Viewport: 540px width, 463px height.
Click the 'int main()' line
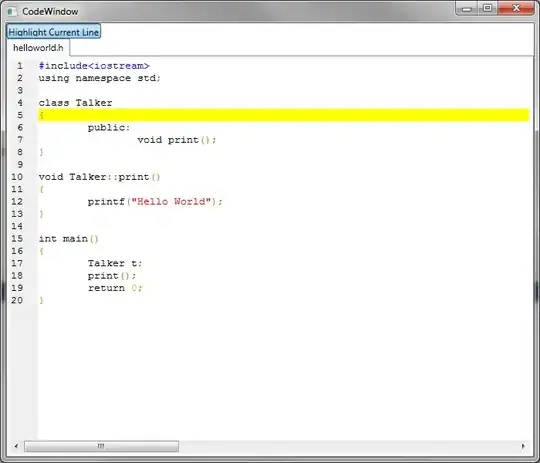(69, 239)
